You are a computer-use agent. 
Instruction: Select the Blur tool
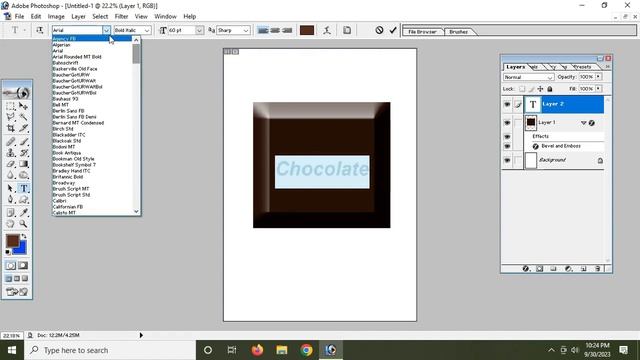point(11,175)
